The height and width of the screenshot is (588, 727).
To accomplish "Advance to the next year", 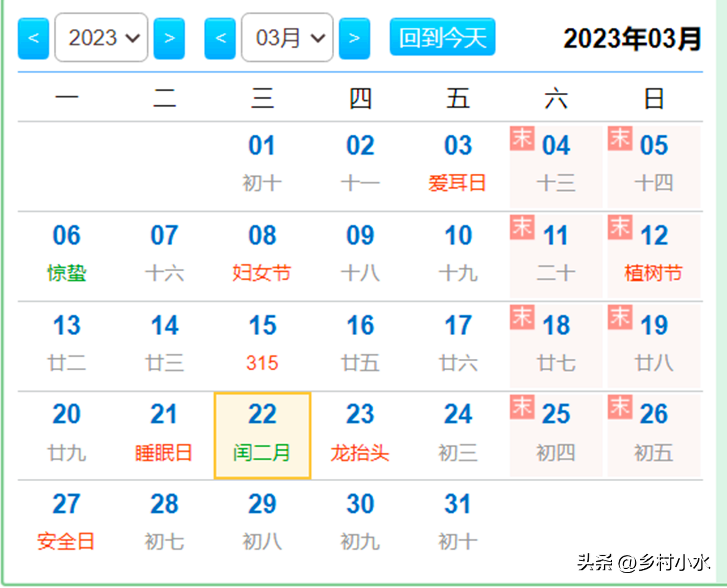I will [x=169, y=38].
